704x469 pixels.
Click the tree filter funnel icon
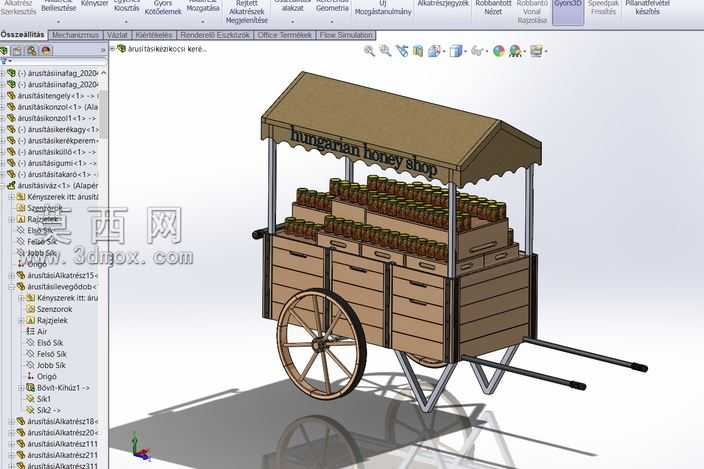pos(4,61)
